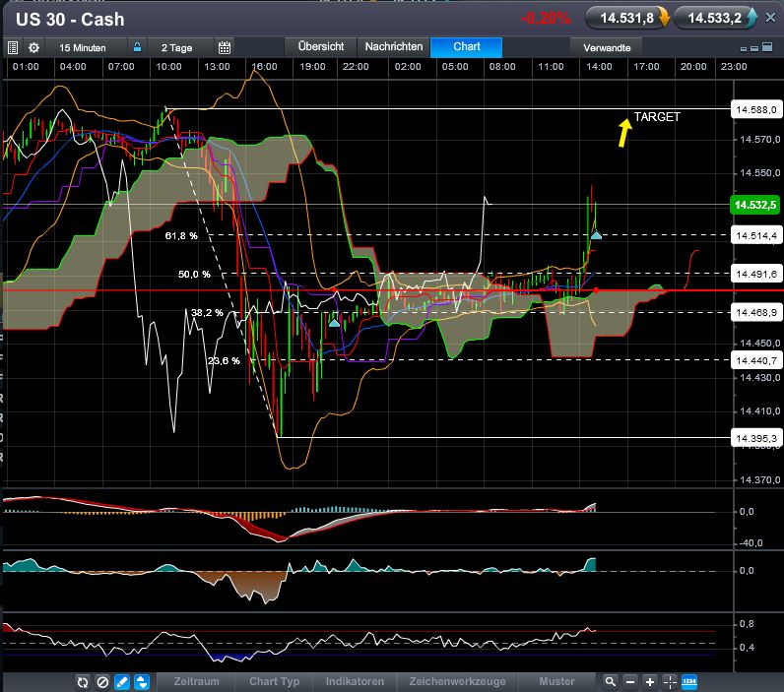Click the 14.395,3 low price label
784x692 pixels.
756,438
